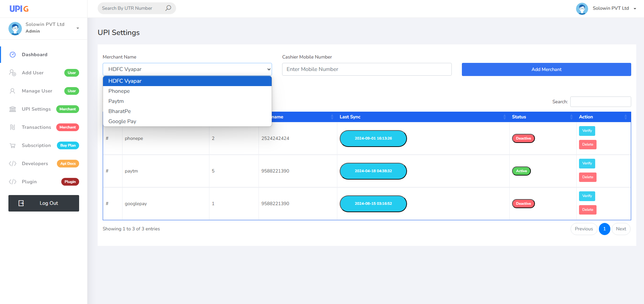644x304 pixels.
Task: Go to Add User page
Action: (x=44, y=73)
